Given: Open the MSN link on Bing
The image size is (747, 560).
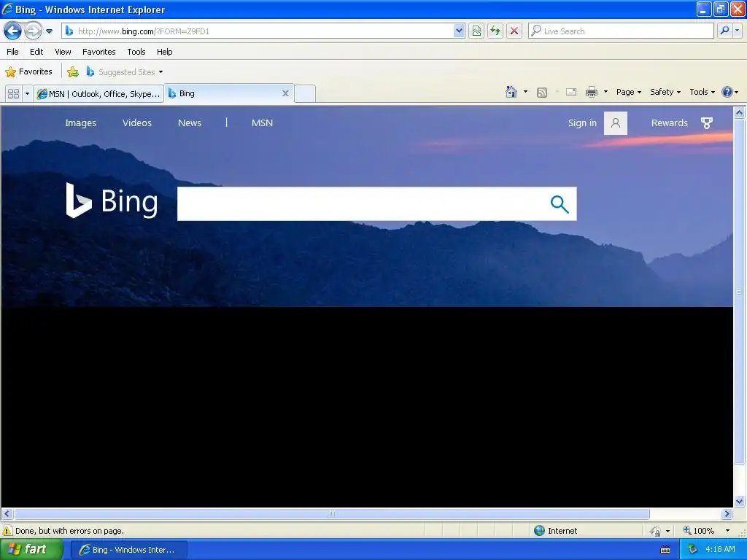Looking at the screenshot, I should (x=262, y=122).
